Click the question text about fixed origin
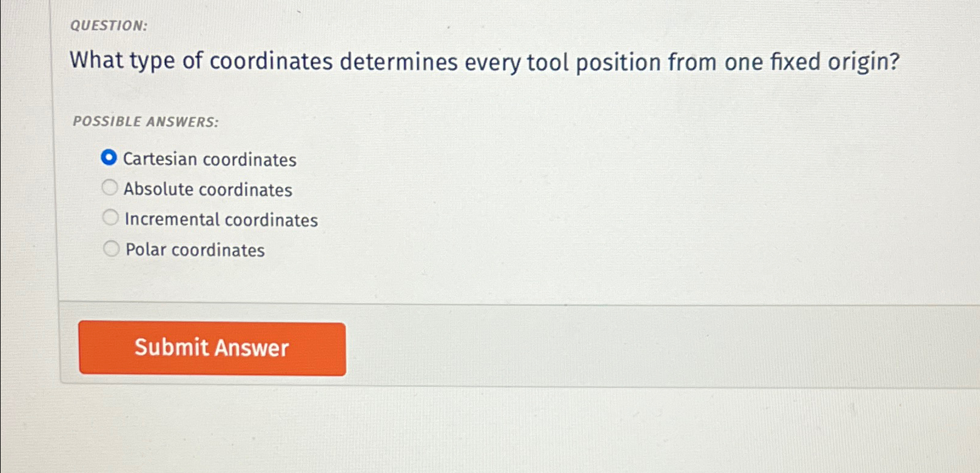 (x=485, y=61)
